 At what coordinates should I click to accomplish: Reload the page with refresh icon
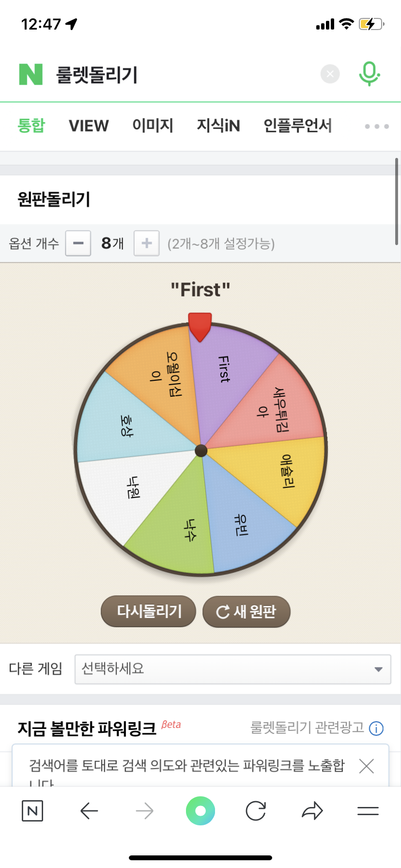(256, 811)
